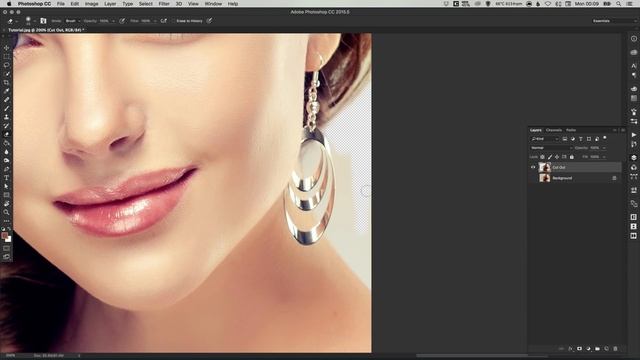This screenshot has width=640, height=360.
Task: Open the brush settings panel toggle
Action: 43,20
